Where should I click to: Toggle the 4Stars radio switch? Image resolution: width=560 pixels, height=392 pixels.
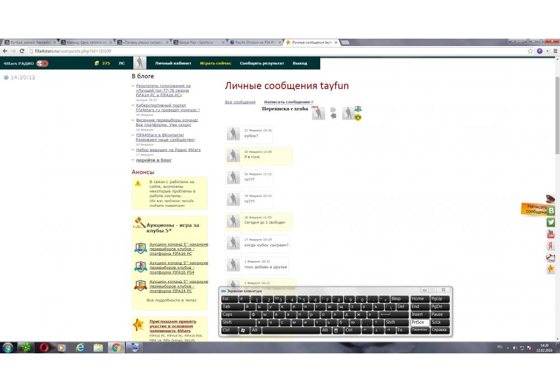43,63
